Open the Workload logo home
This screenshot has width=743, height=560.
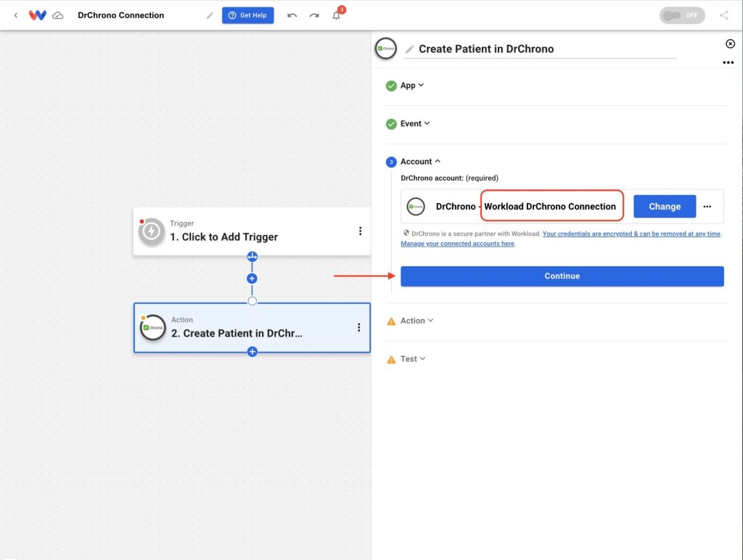(38, 15)
